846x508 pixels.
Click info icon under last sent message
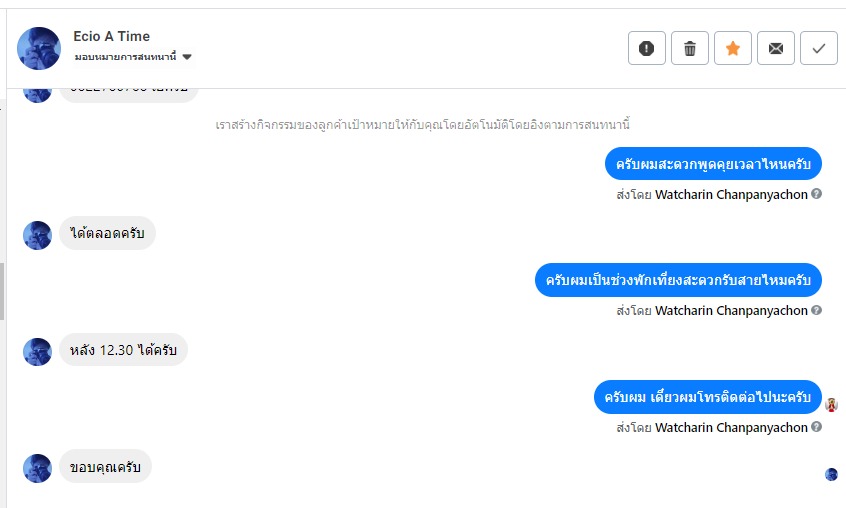(x=817, y=427)
